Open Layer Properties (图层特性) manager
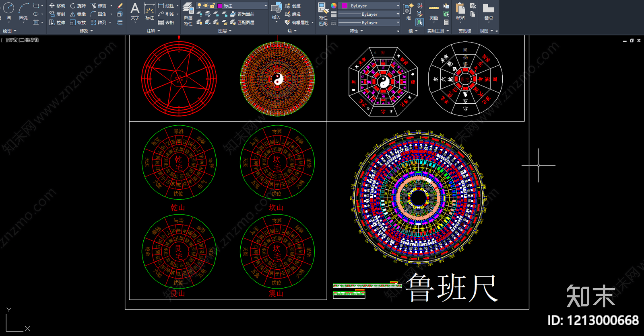This screenshot has height=336, width=644. tap(188, 14)
